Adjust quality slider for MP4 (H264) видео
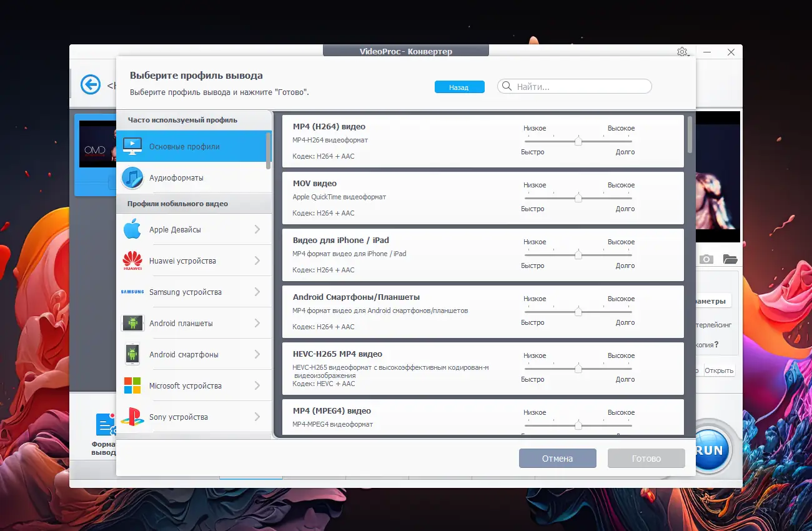The height and width of the screenshot is (531, 812). click(x=578, y=141)
